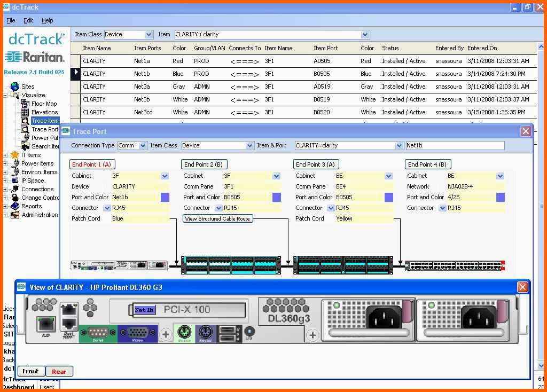
Task: Click the End Point 2 (B) button
Action: pos(204,164)
